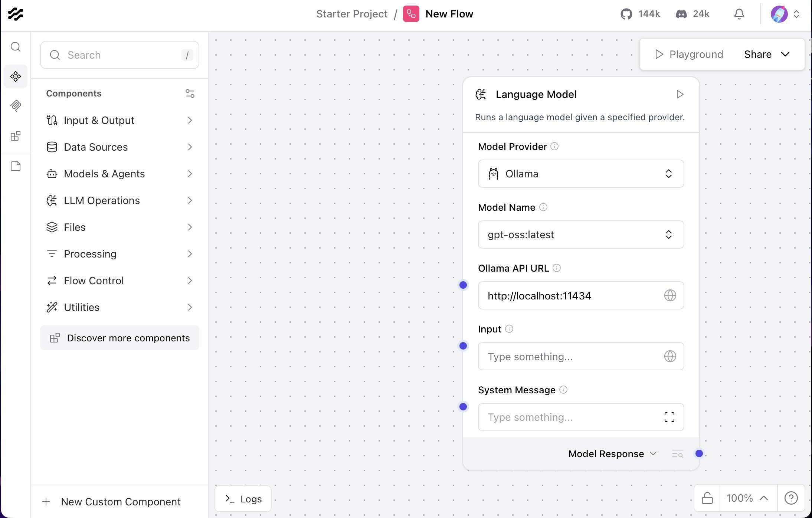Click the Playground button
Image resolution: width=812 pixels, height=518 pixels.
click(x=689, y=54)
